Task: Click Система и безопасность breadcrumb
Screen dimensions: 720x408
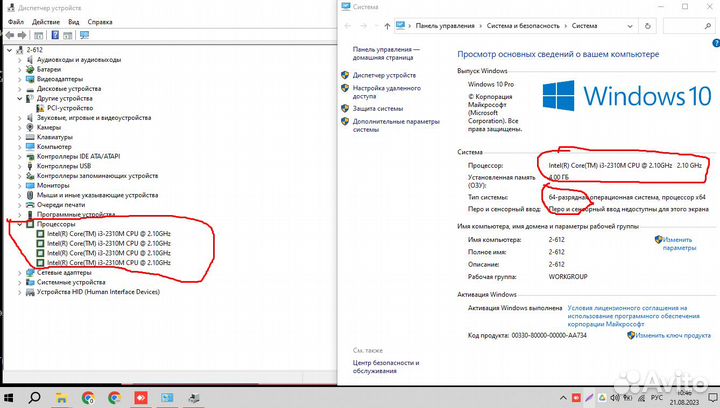Action: [x=523, y=26]
